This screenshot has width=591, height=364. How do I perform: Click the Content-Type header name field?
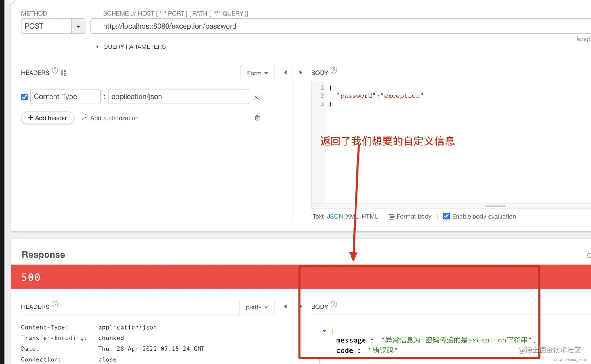(x=65, y=97)
